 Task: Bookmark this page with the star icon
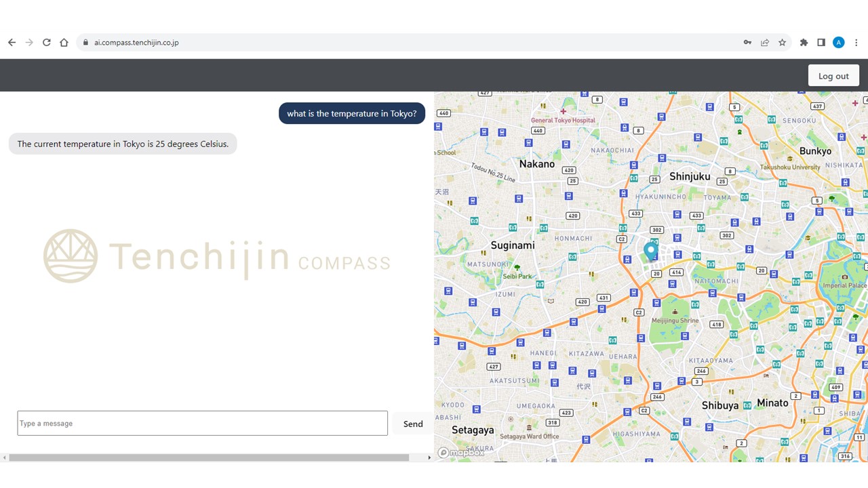click(783, 42)
